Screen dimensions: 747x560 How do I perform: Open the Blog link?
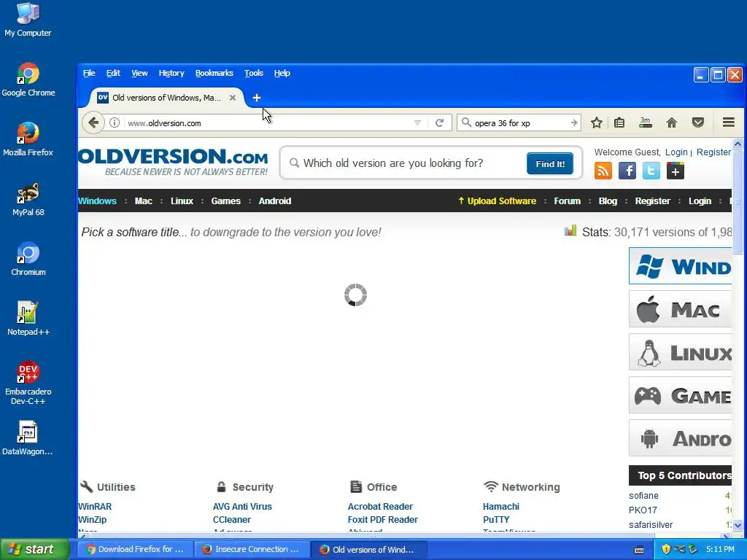click(x=608, y=201)
